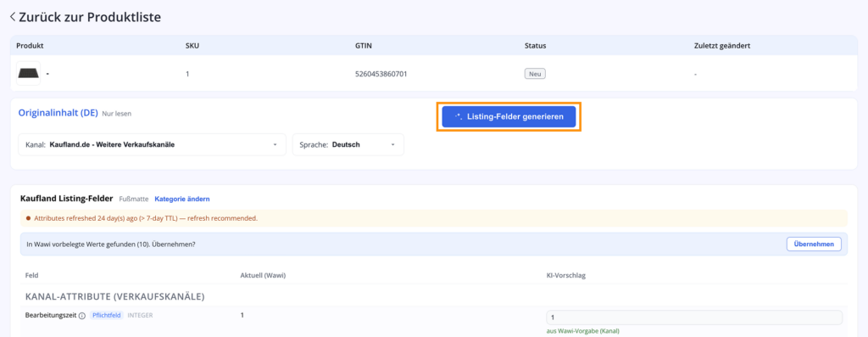The image size is (868, 337).
Task: Click the Nur lesen label
Action: coord(117,114)
